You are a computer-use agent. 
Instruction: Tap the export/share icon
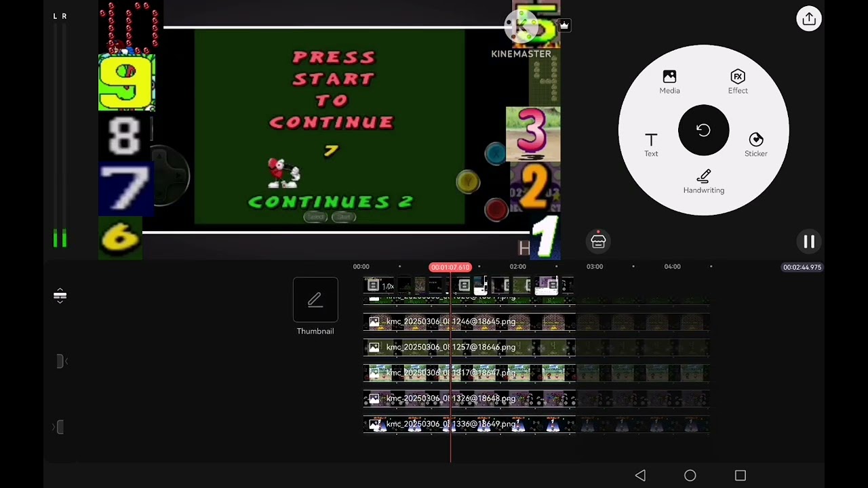pos(809,19)
